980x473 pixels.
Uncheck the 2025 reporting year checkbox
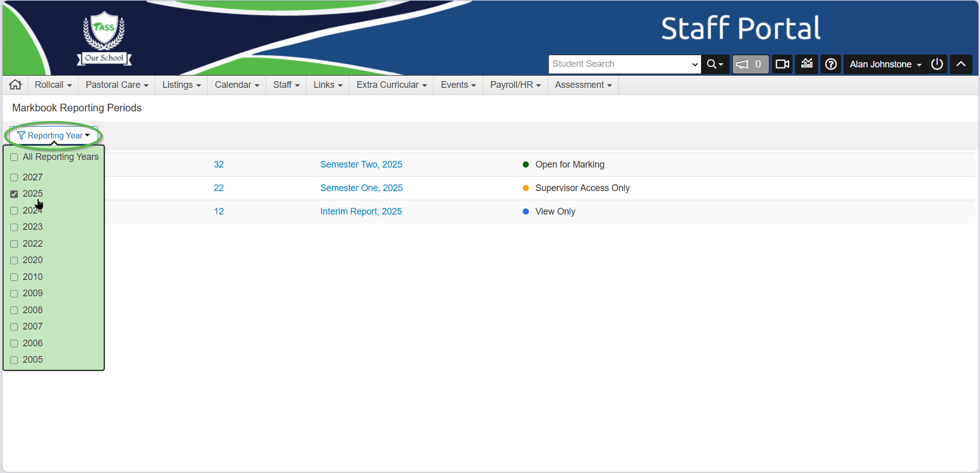coord(14,194)
